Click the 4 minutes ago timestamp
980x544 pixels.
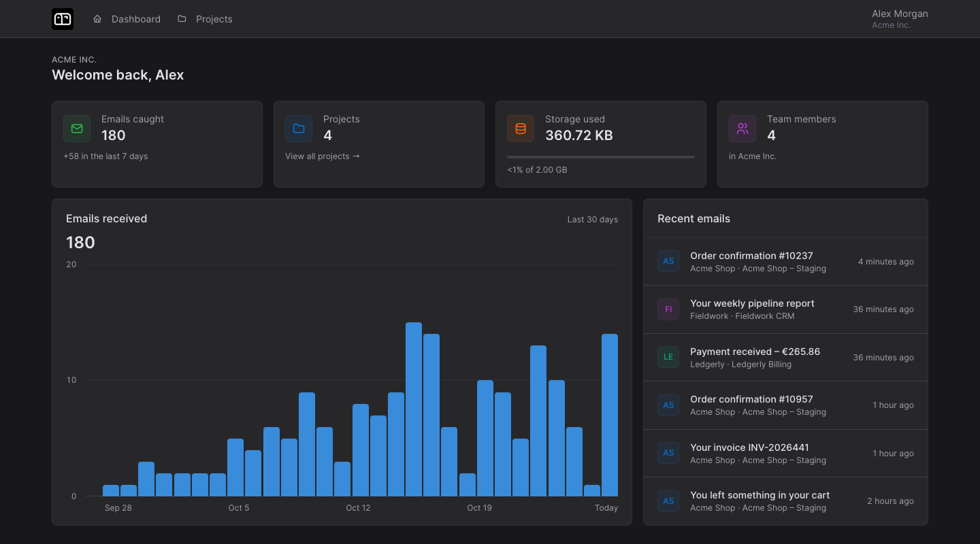(x=885, y=262)
